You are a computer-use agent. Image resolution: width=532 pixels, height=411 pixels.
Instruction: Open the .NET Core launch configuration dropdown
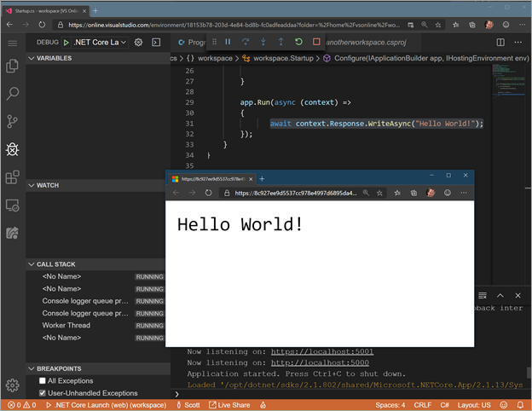100,43
